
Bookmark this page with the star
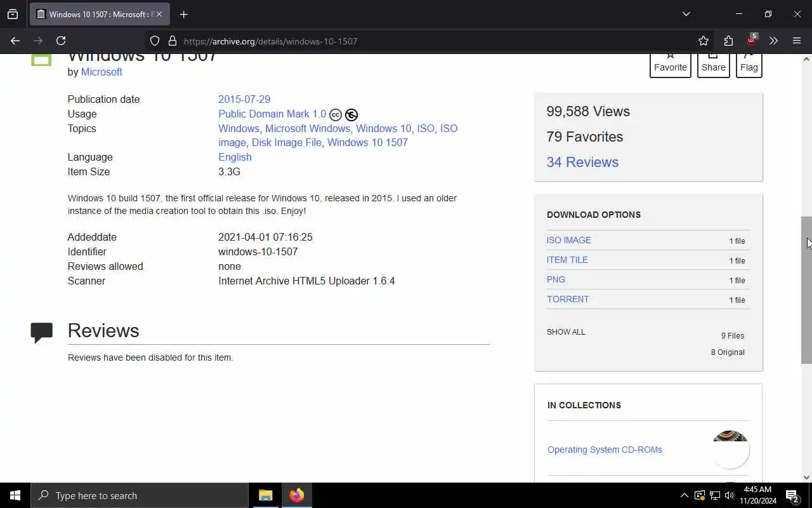[x=704, y=41]
